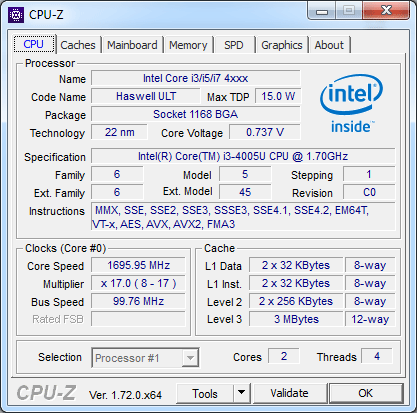Click the Specification field showing i3-4005U
Screen dimensions: 417x413
243,156
